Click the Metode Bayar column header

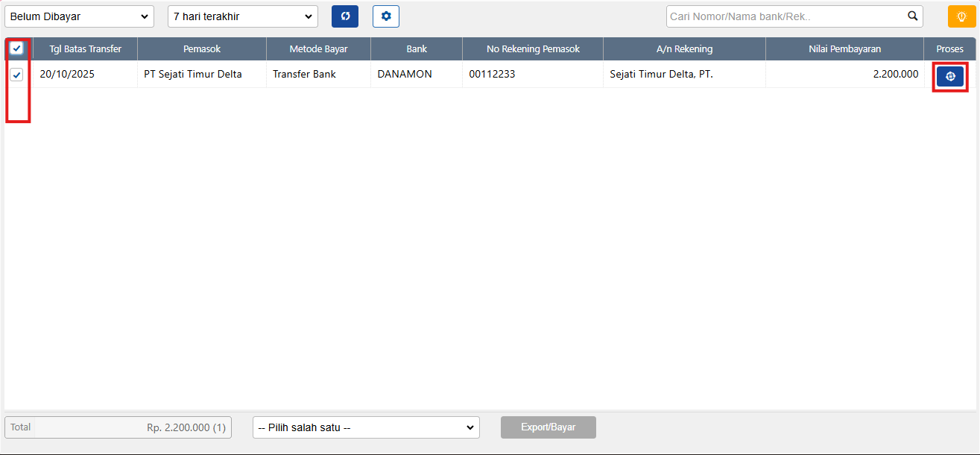[318, 49]
